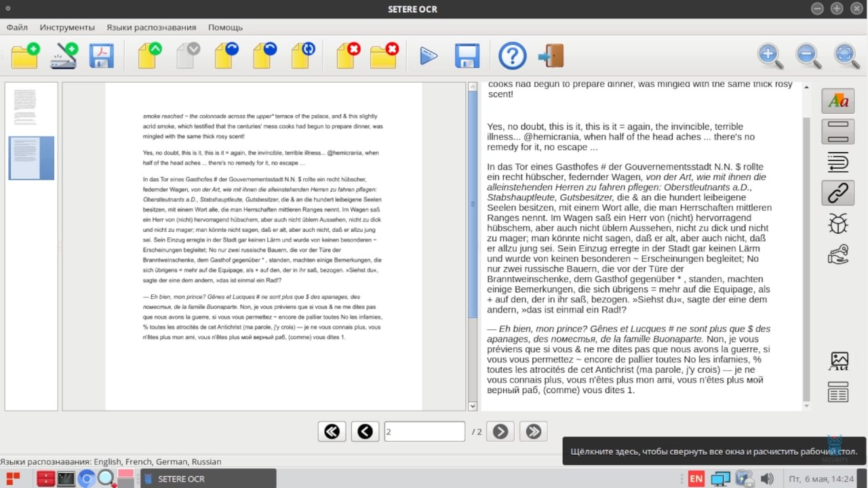Click the red file manager taskbar icon
Viewport: 868px width, 488px height.
[x=46, y=479]
